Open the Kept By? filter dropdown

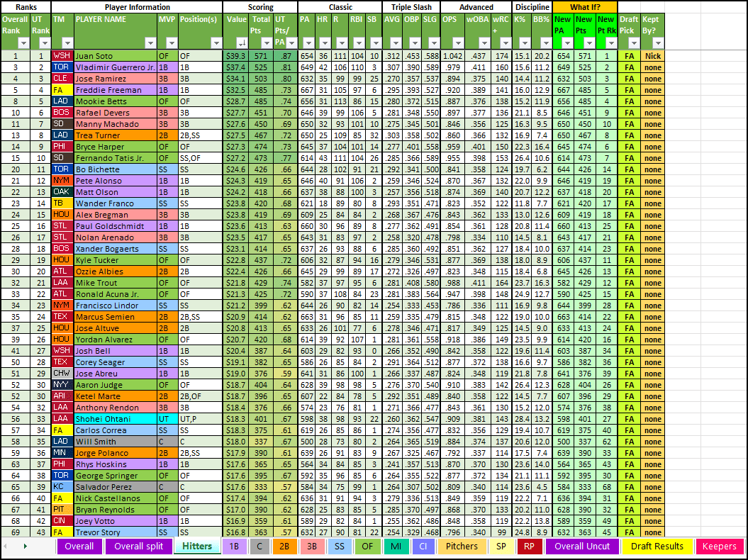click(658, 43)
